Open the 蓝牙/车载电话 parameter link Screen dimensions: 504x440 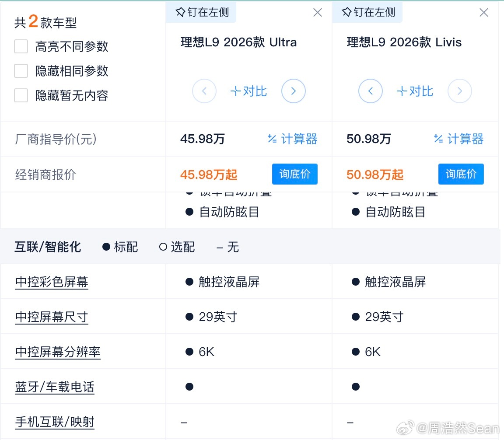click(55, 387)
